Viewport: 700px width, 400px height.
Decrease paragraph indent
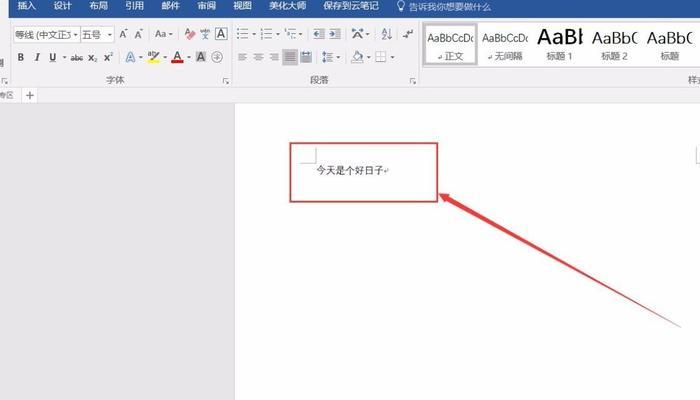pos(319,34)
